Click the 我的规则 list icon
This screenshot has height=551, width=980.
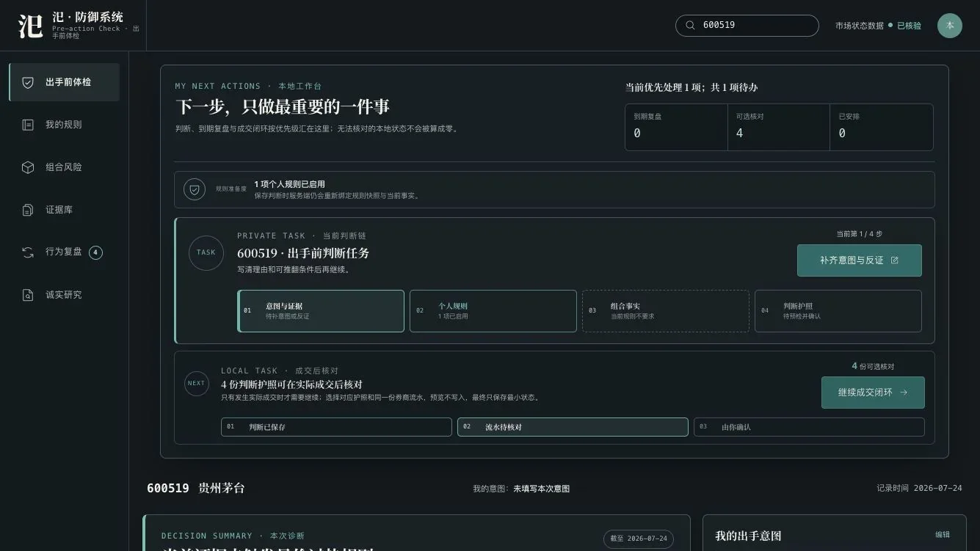(28, 125)
